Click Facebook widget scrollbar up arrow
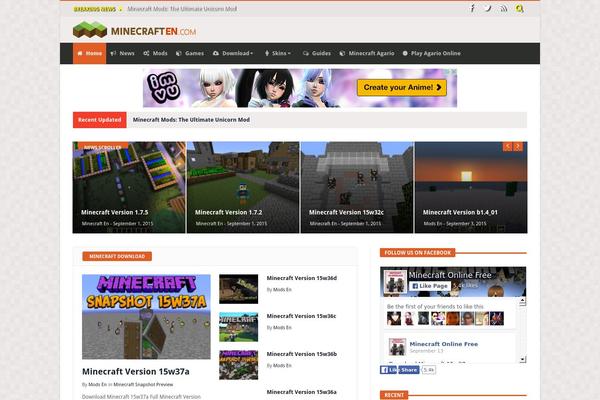 (522, 301)
